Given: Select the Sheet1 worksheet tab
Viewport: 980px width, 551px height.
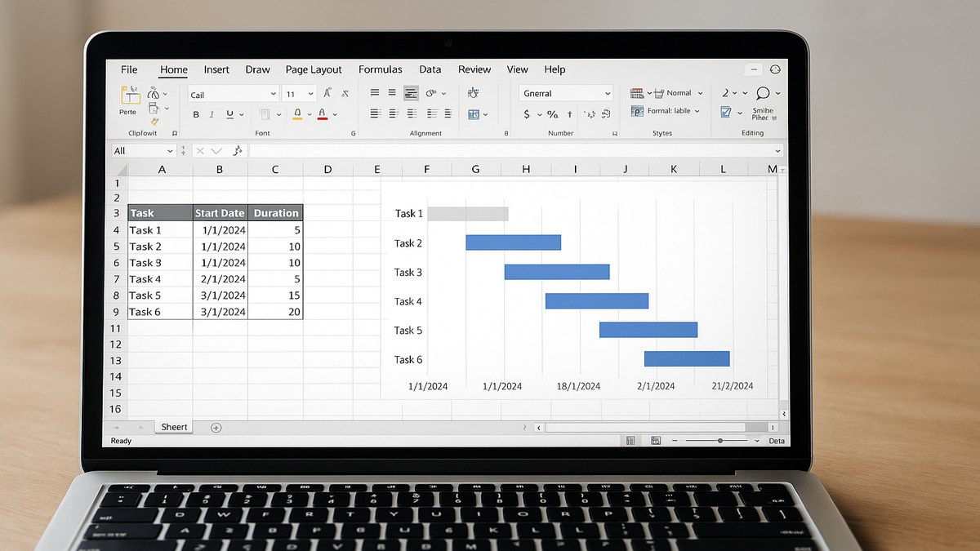Looking at the screenshot, I should coord(173,426).
